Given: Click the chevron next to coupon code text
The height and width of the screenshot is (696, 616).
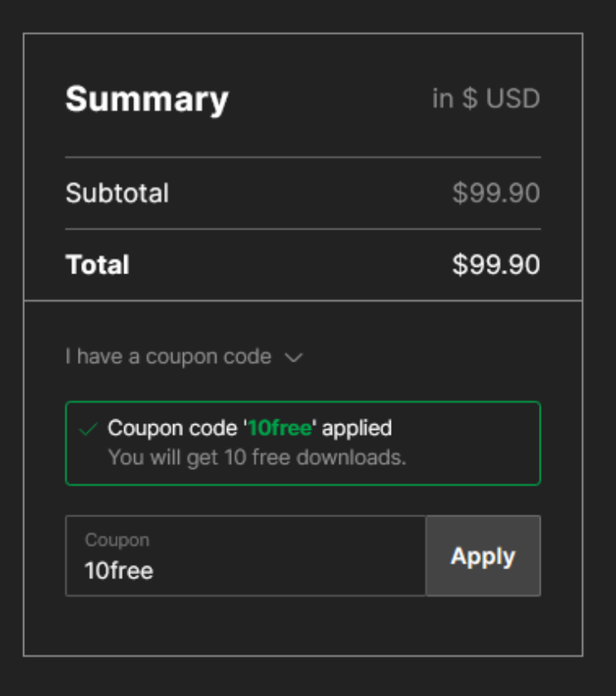Looking at the screenshot, I should point(296,357).
